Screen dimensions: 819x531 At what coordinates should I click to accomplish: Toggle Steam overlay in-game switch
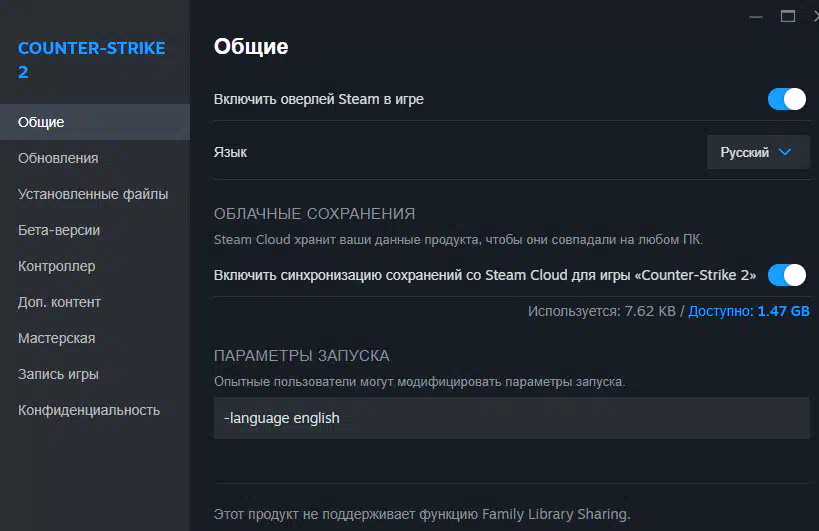pyautogui.click(x=787, y=99)
